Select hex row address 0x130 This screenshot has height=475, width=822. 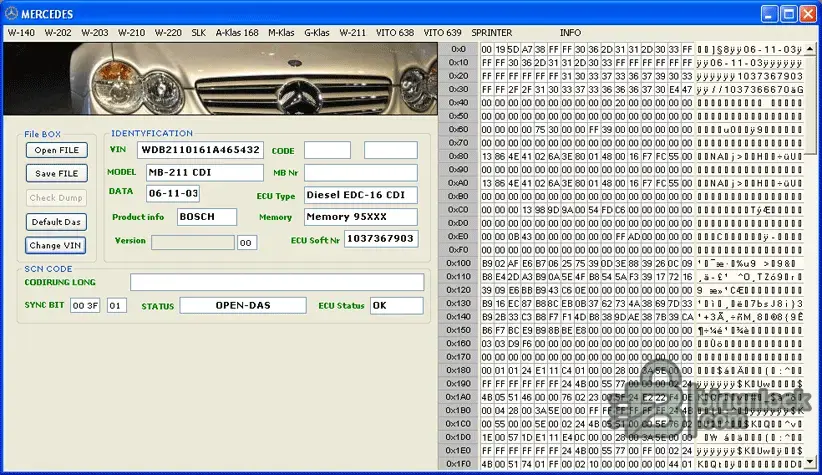(x=458, y=303)
